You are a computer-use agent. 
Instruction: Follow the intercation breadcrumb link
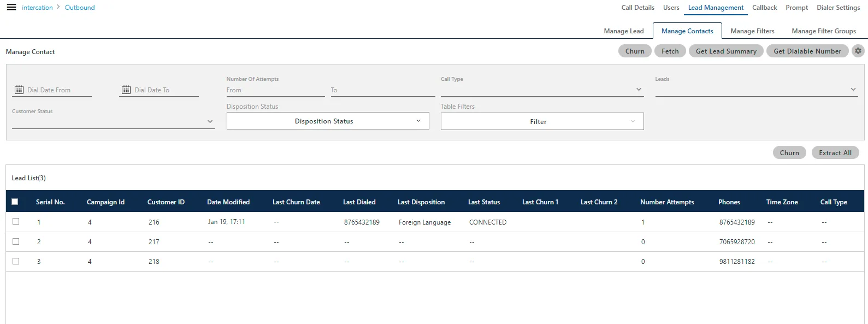pos(37,8)
